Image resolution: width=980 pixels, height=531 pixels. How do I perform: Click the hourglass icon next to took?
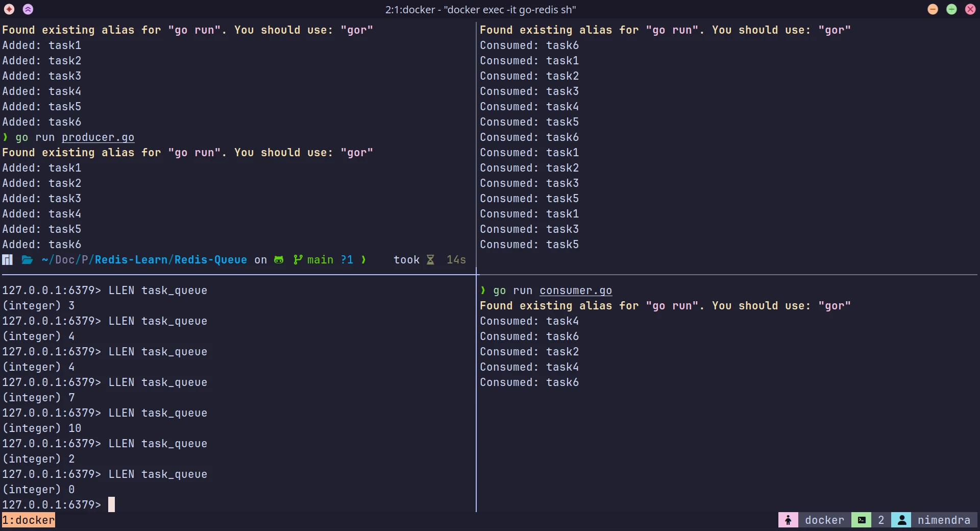[430, 260]
